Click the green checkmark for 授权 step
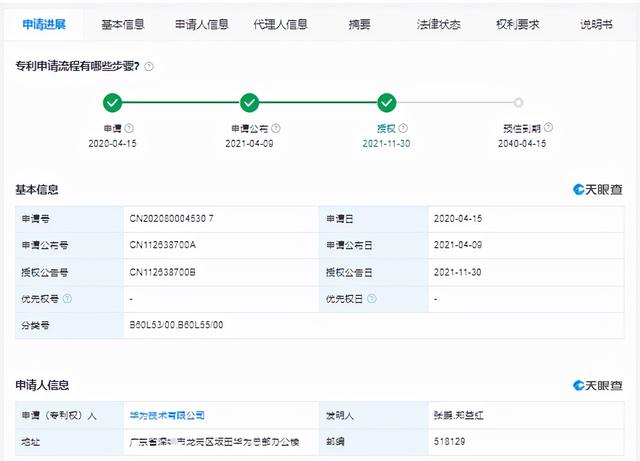The image size is (640, 461). pos(387,102)
